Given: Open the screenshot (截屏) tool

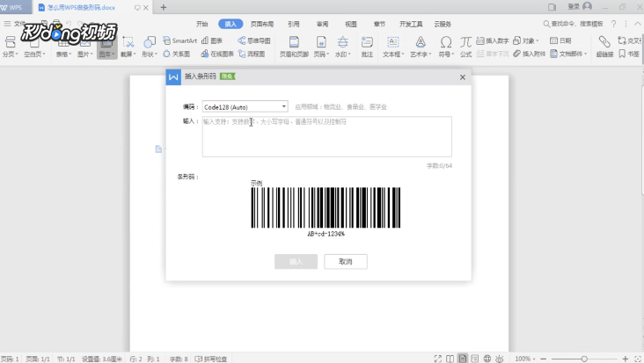Looking at the screenshot, I should click(128, 46).
